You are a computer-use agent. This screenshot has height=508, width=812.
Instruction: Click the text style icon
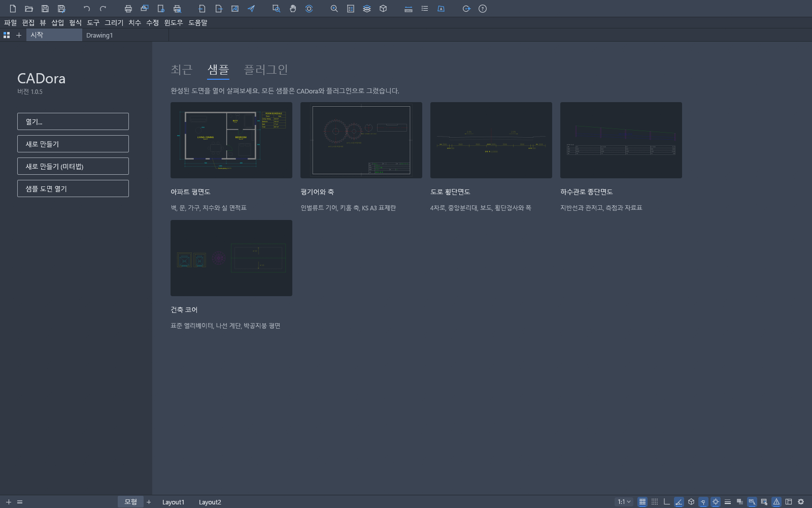pyautogui.click(x=441, y=9)
